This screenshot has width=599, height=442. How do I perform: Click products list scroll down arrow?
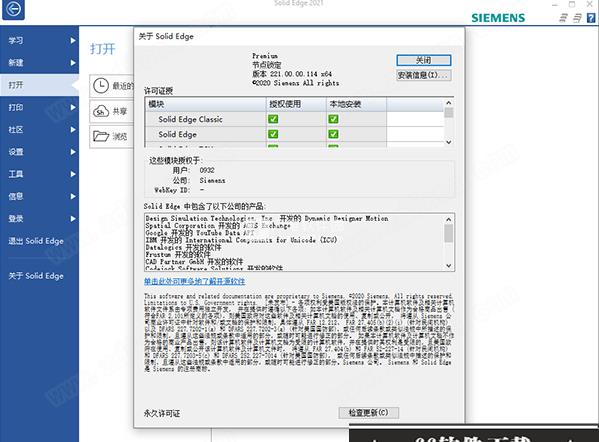click(449, 266)
